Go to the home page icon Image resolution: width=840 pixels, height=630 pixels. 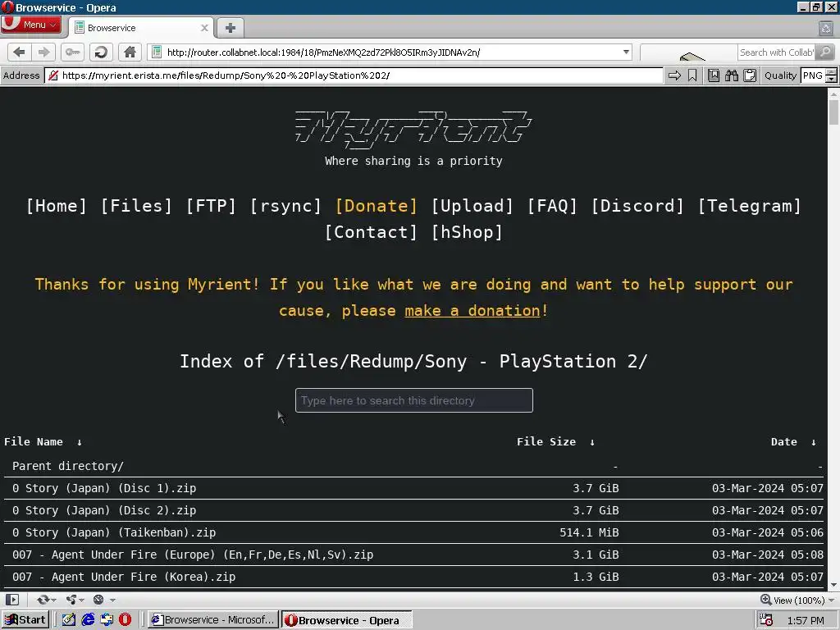coord(130,52)
